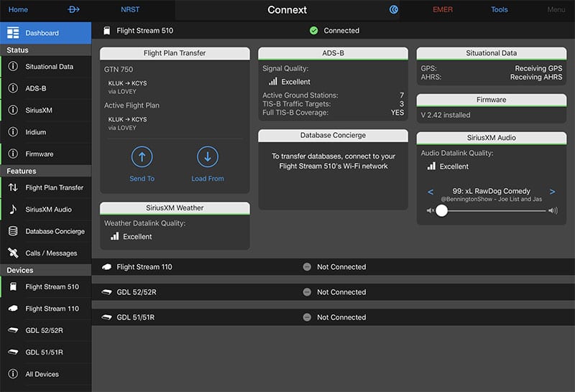Click the Active Flight Plan label

click(x=132, y=106)
